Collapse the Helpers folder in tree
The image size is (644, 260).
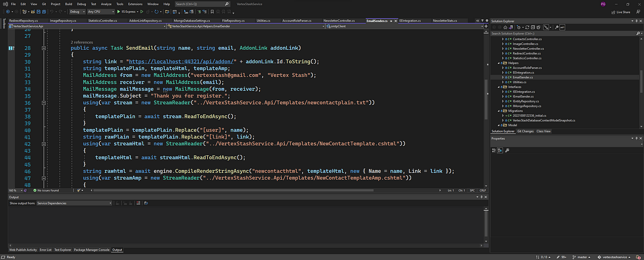(x=499, y=63)
